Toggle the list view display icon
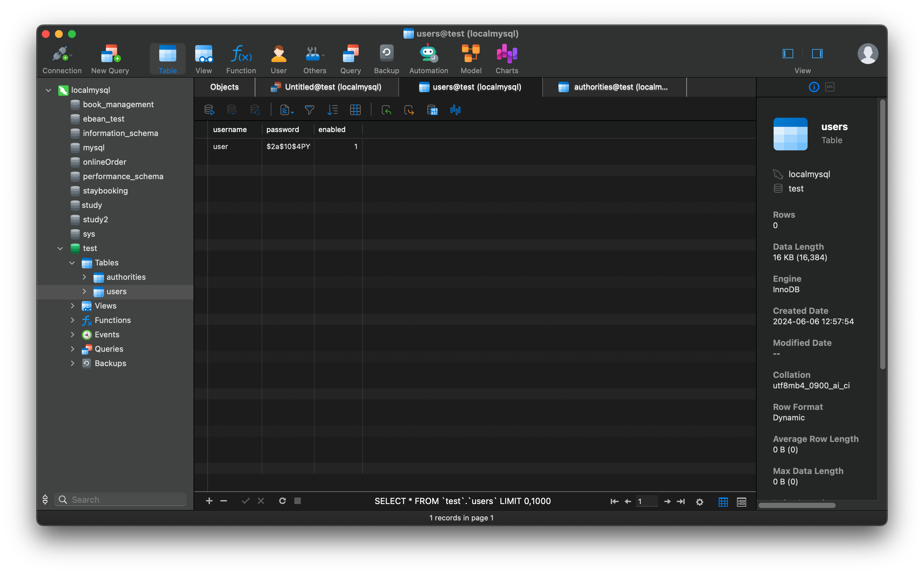This screenshot has width=924, height=574. 742,500
